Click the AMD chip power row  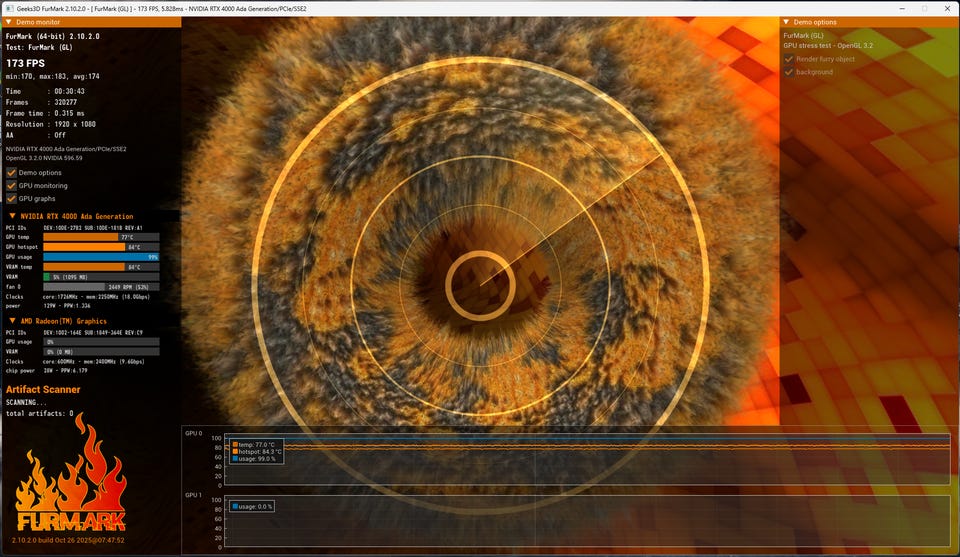tap(47, 371)
